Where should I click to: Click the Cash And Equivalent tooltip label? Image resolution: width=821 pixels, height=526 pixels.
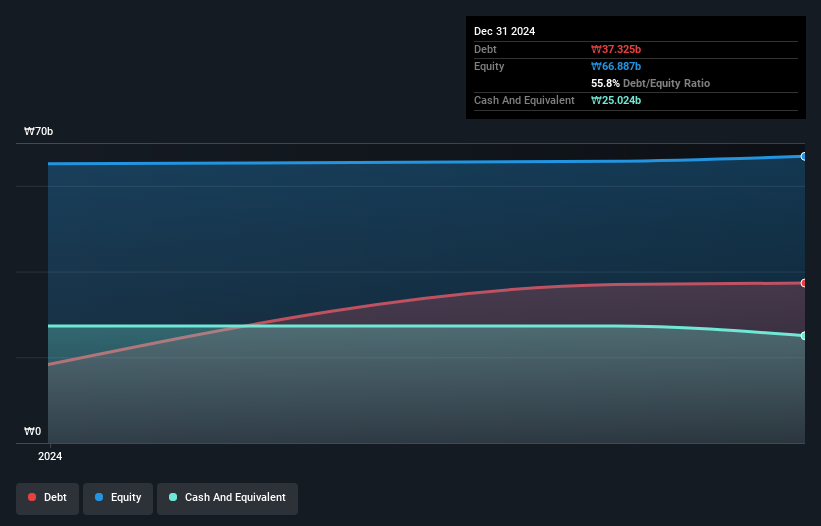click(x=524, y=100)
